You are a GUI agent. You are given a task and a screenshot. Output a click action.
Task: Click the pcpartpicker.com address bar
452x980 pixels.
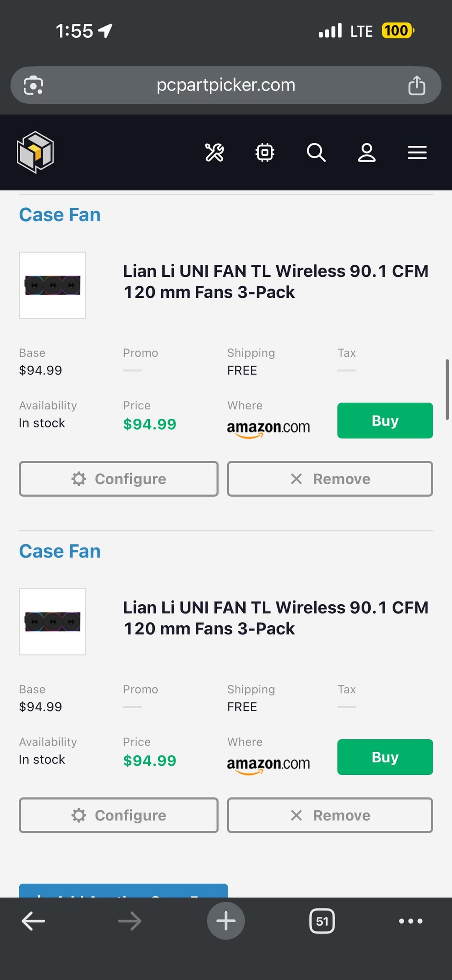[226, 85]
